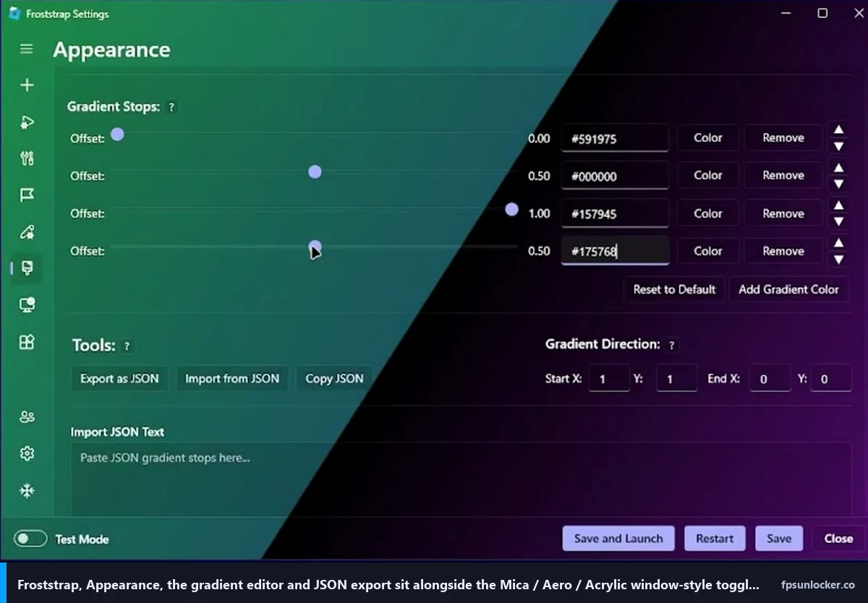Viewport: 868px width, 603px height.
Task: Click the Close button at bottom
Action: click(x=838, y=539)
